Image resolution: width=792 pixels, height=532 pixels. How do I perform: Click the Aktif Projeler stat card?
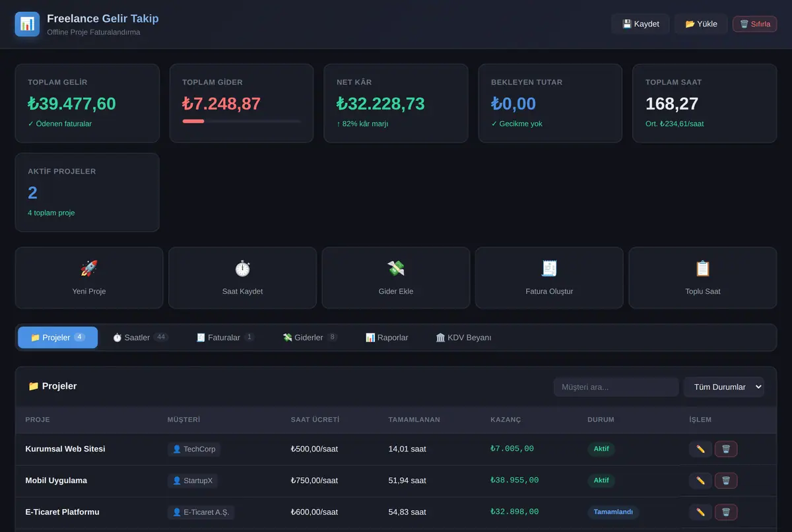tap(87, 193)
